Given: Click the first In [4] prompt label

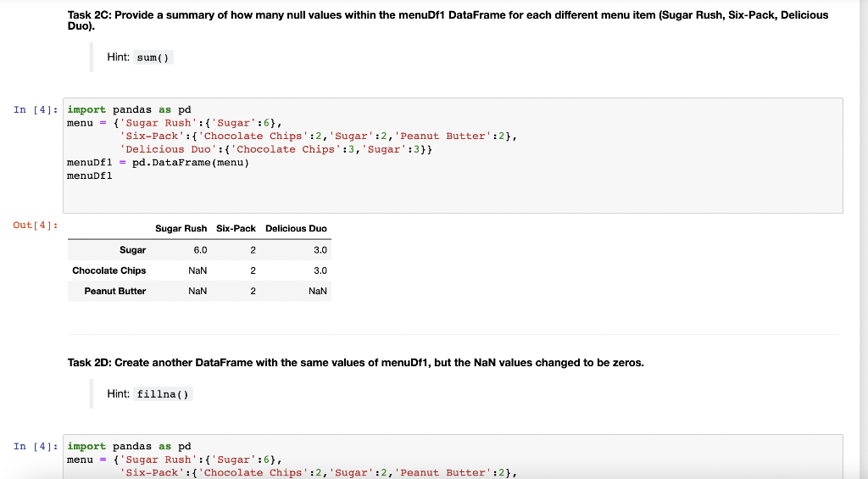Looking at the screenshot, I should coord(36,109).
